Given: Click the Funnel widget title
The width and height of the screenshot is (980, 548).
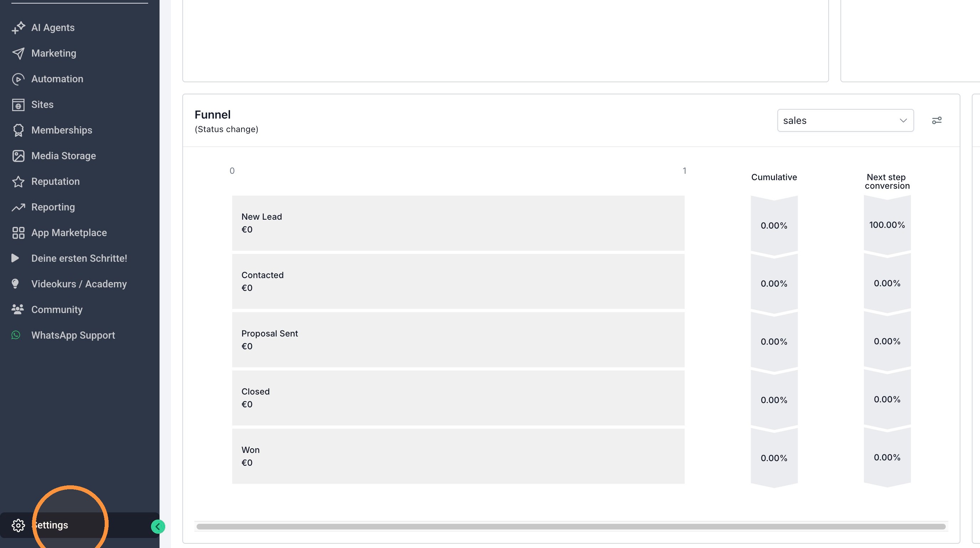Looking at the screenshot, I should pos(212,114).
